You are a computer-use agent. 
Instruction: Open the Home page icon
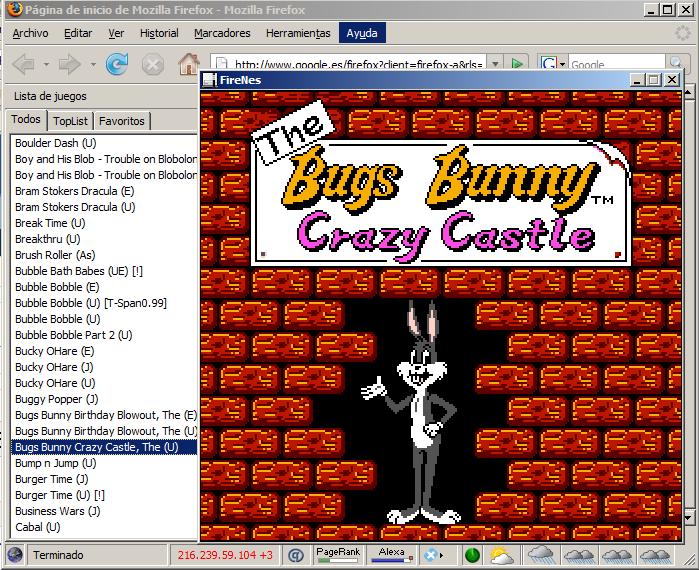coord(189,64)
